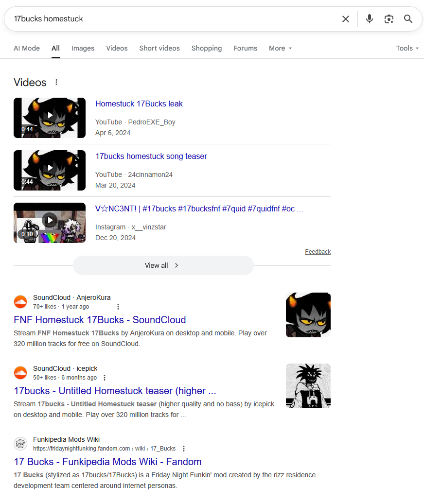Clear the search box text
This screenshot has height=504, width=424.
[x=346, y=19]
